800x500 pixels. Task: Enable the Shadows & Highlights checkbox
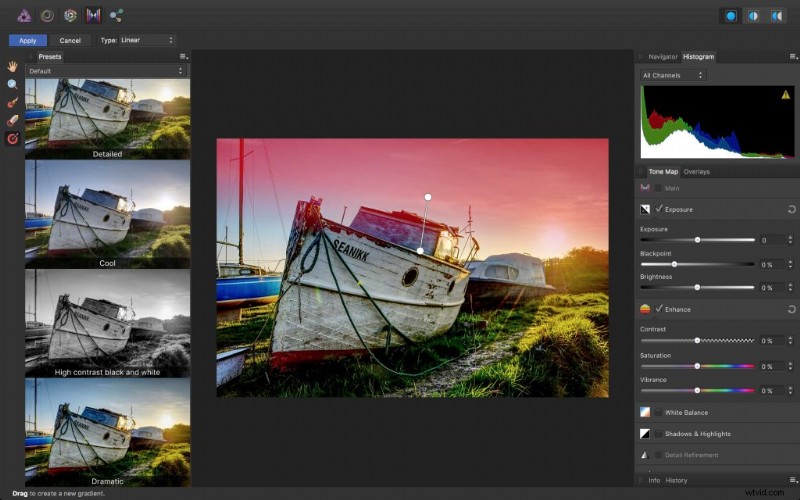click(658, 434)
